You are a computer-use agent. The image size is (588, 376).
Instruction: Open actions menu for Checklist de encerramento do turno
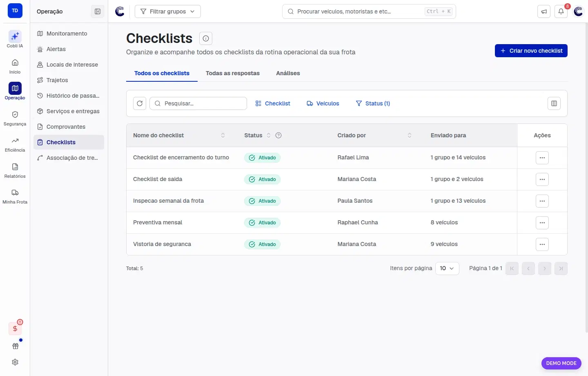[x=542, y=158]
